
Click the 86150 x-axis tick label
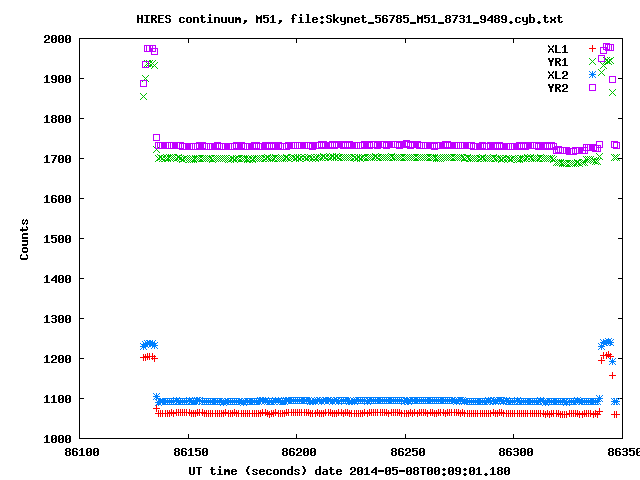(x=191, y=452)
